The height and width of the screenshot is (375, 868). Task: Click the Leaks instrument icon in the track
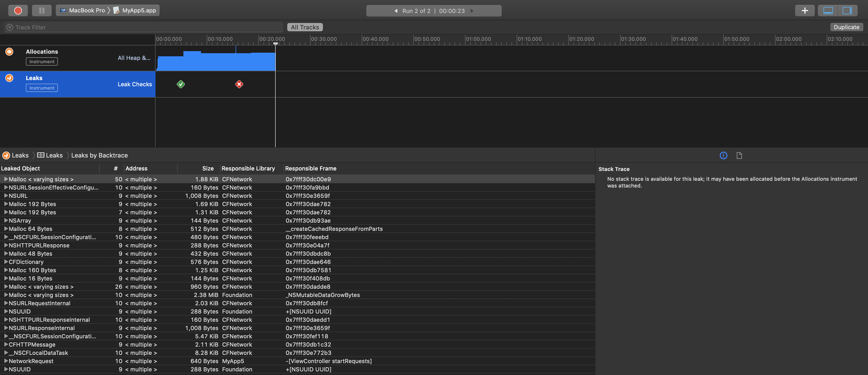pos(10,78)
